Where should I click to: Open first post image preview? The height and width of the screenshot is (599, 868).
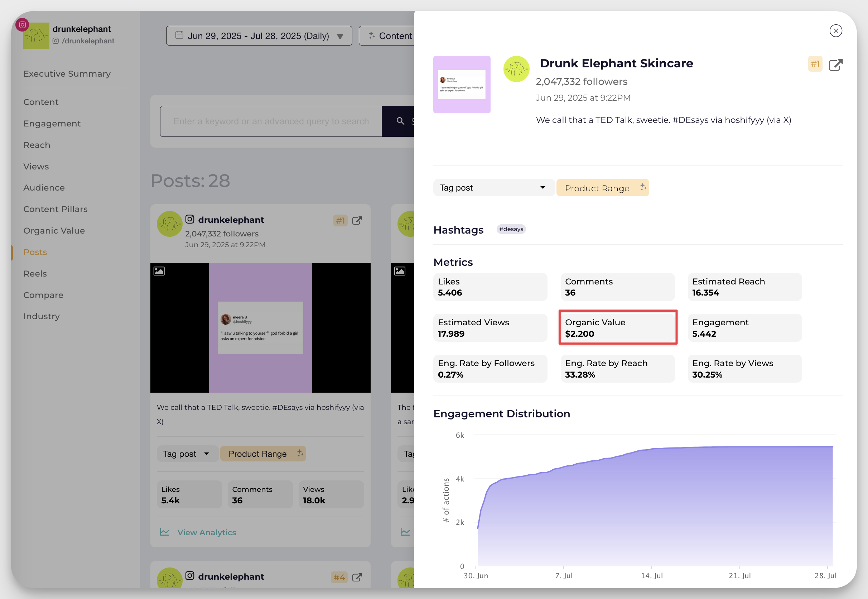260,328
